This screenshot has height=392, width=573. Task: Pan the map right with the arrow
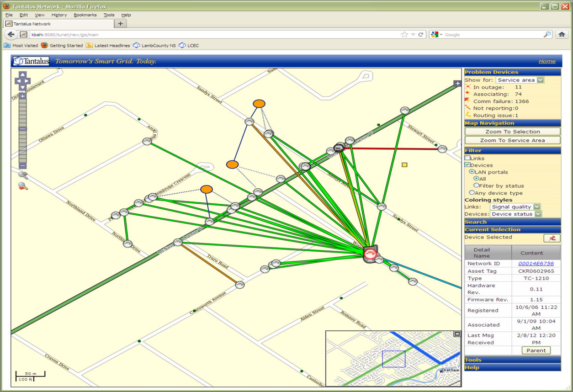(x=27, y=81)
